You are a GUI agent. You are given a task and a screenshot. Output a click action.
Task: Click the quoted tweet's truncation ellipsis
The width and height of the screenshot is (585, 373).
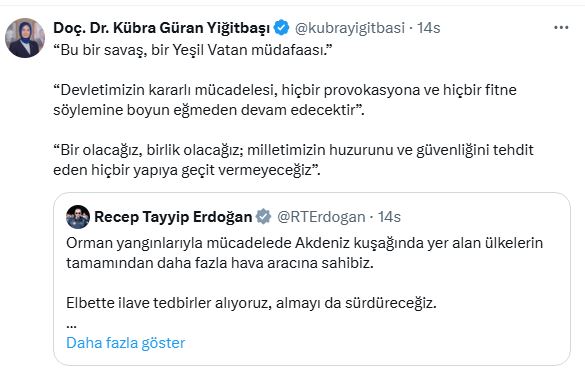point(71,326)
